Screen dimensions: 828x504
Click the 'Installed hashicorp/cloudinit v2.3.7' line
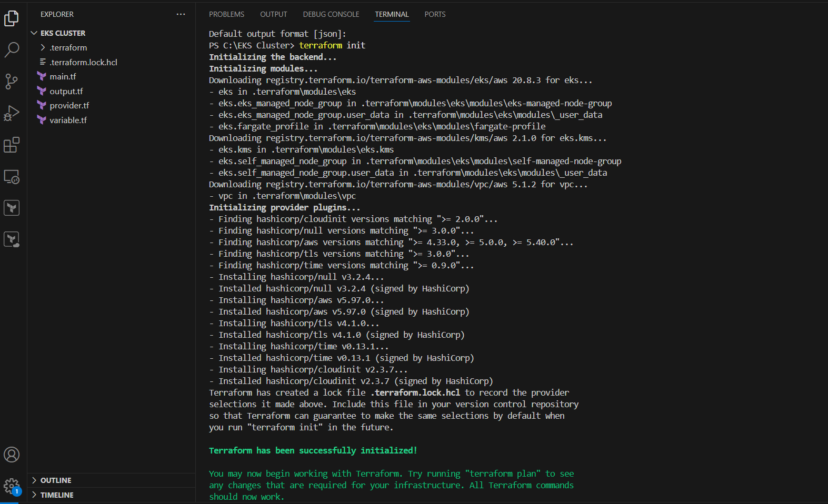tap(351, 381)
